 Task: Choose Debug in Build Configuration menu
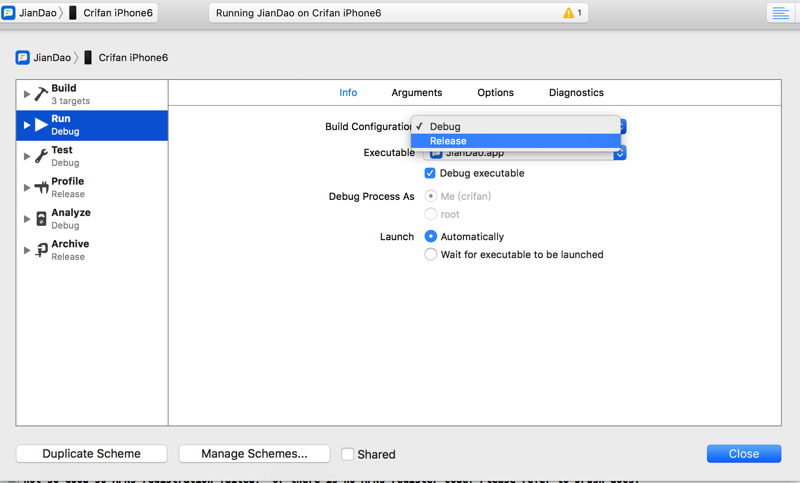[x=516, y=126]
